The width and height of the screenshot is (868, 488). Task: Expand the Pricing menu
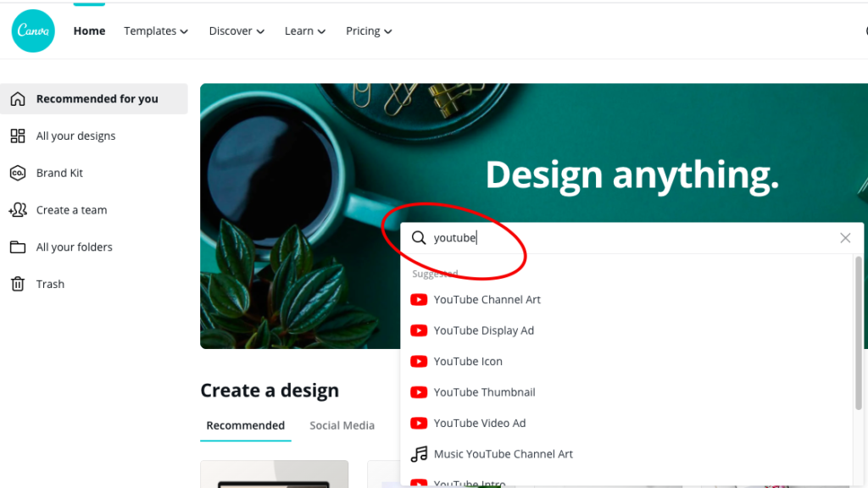[x=369, y=31]
